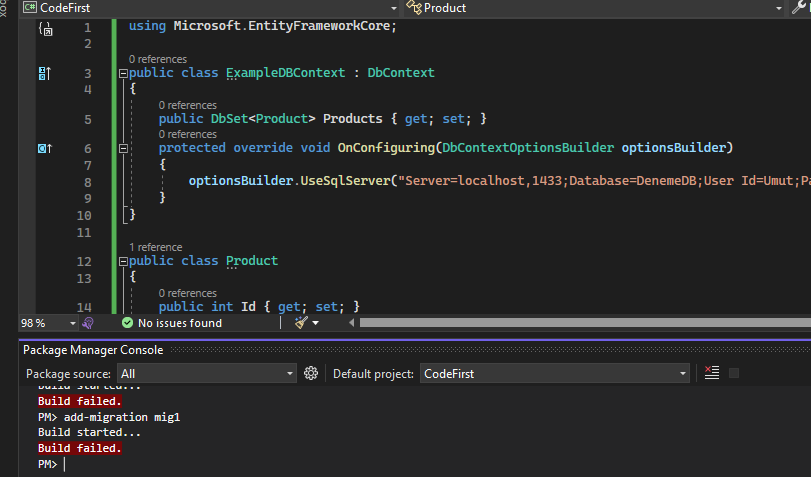Click the DbContextOptionsBuilder parameter type
Screen dimensions: 811x477
(x=528, y=148)
